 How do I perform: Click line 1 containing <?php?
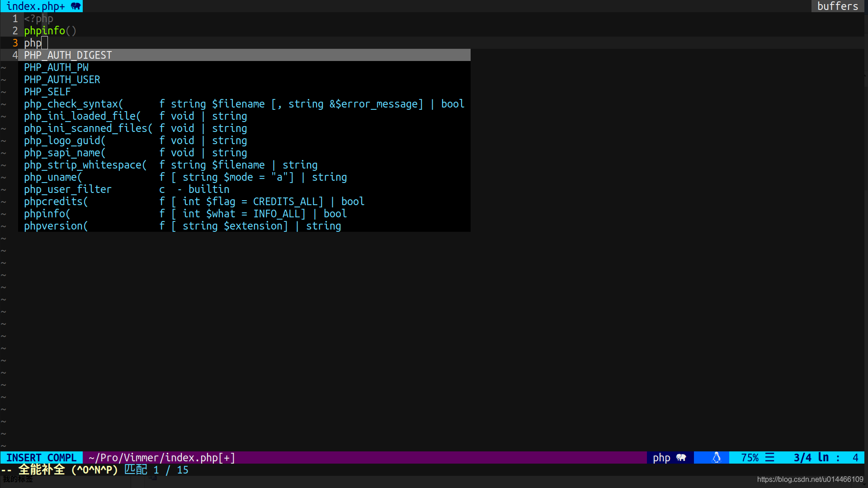click(38, 19)
